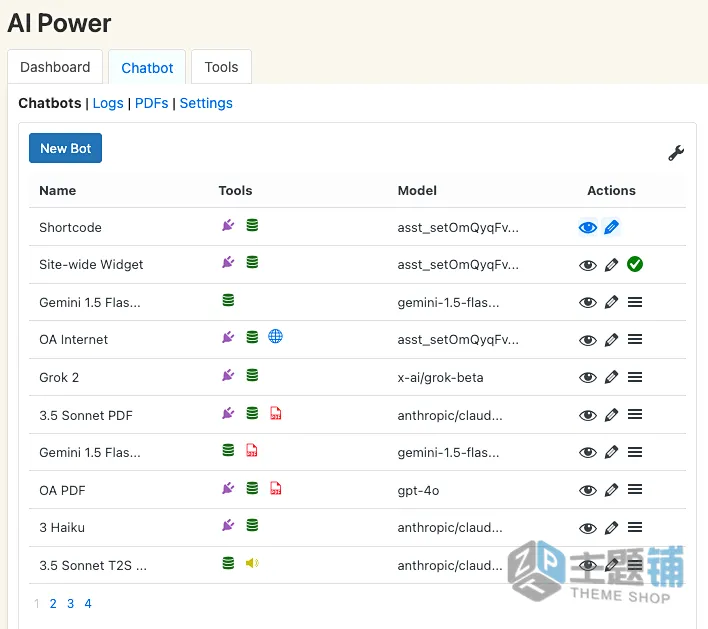Click the Shortcode bot name
This screenshot has height=629, width=708.
70,227
